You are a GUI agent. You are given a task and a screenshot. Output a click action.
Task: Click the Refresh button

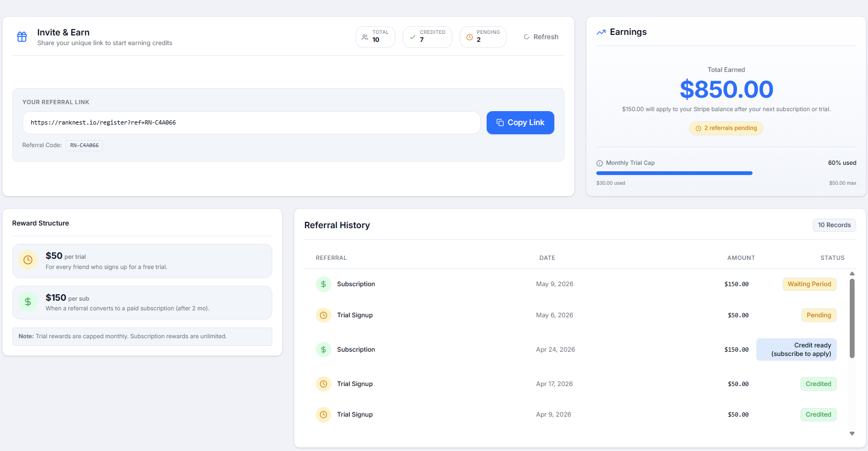click(541, 37)
